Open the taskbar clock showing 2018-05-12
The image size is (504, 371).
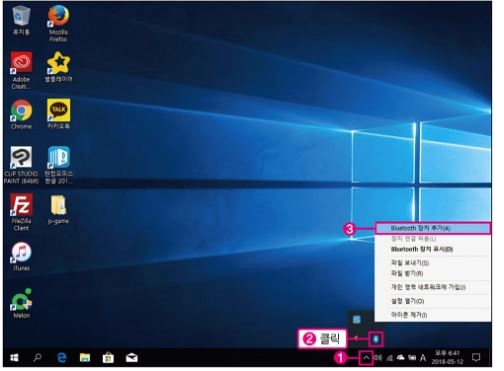447,357
